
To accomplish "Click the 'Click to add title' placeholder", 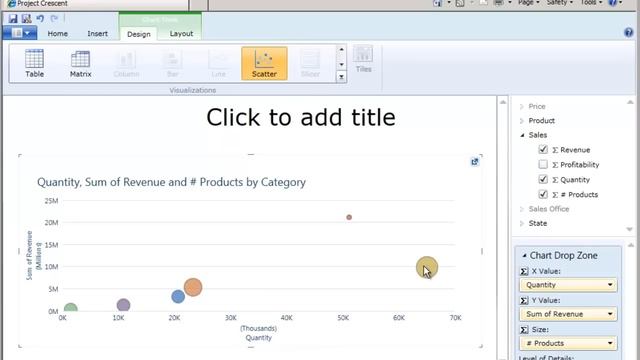I will [301, 118].
